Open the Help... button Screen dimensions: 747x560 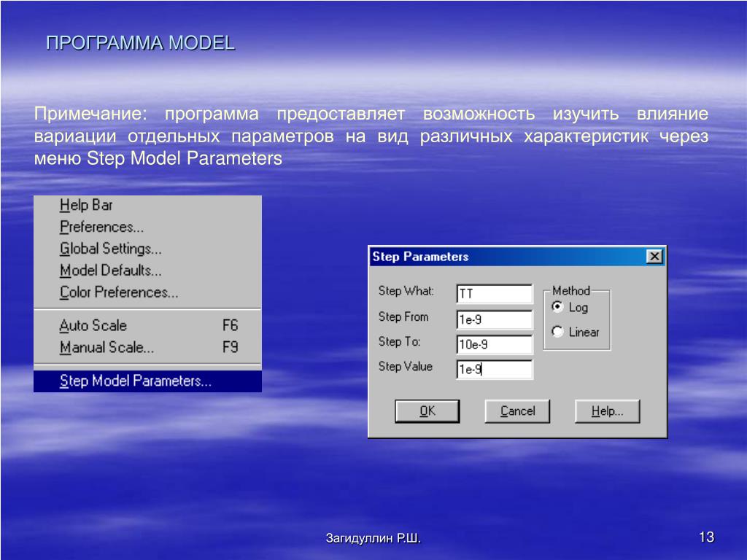pyautogui.click(x=608, y=411)
